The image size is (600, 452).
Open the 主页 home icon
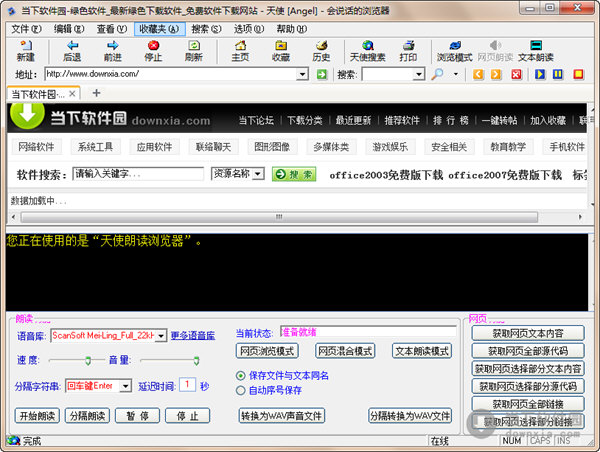coord(240,51)
